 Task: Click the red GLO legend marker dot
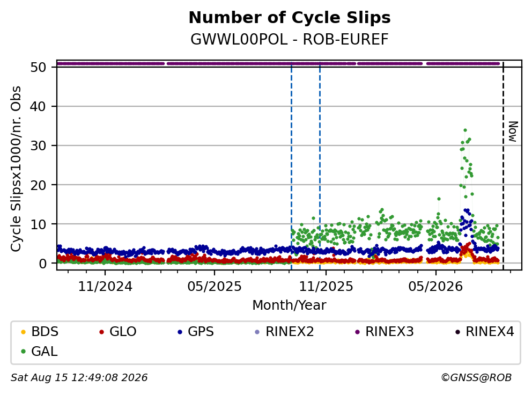click(101, 332)
